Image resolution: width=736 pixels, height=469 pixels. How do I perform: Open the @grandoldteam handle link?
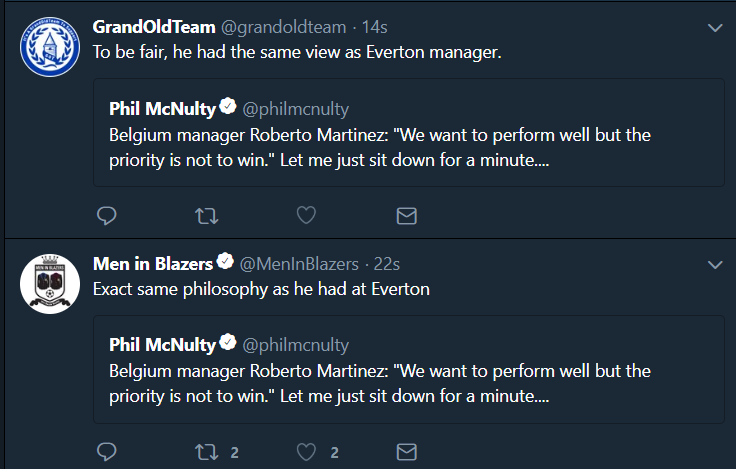284,27
